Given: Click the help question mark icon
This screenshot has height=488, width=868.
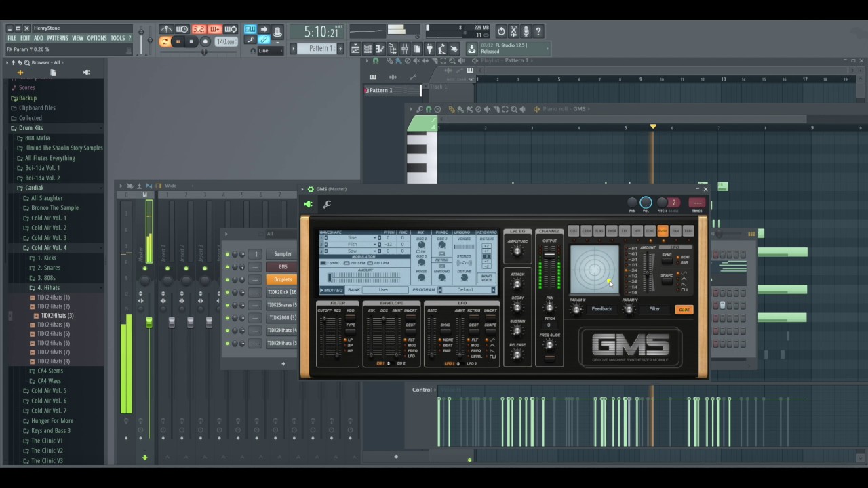Looking at the screenshot, I should (x=538, y=31).
